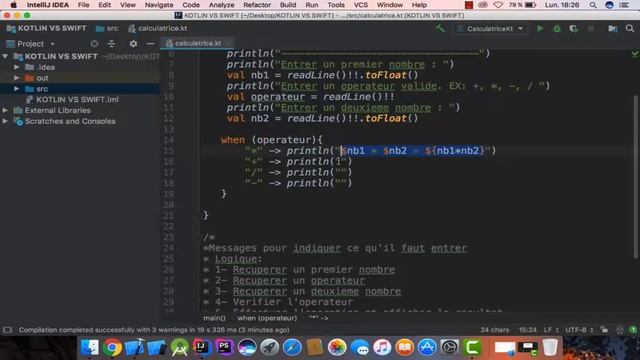Collapse all nodes icon in Project panel
The width and height of the screenshot is (640, 360).
111,44
